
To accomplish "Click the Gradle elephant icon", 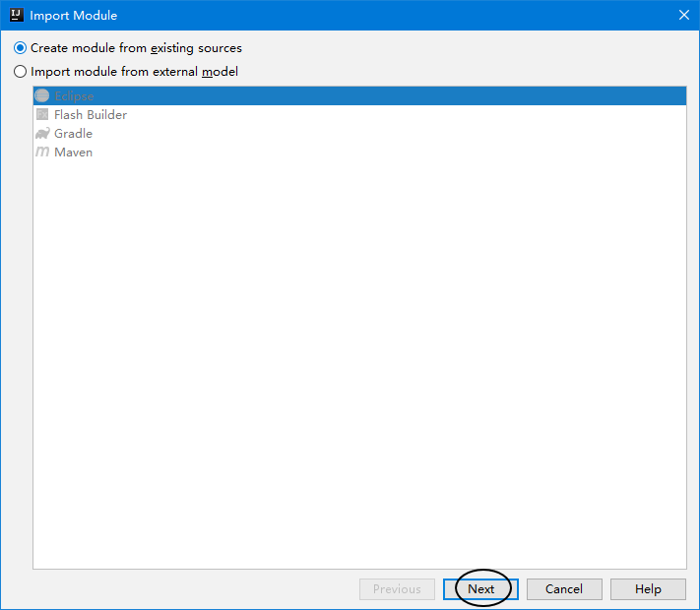I will click(42, 134).
